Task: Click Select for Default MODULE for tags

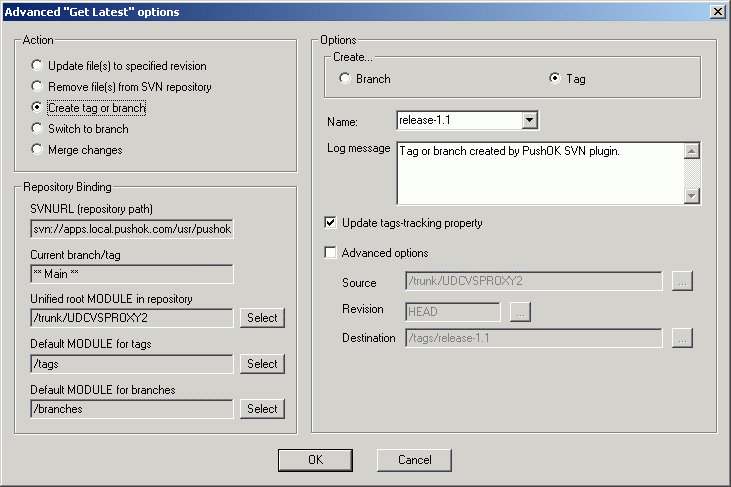Action: point(262,364)
